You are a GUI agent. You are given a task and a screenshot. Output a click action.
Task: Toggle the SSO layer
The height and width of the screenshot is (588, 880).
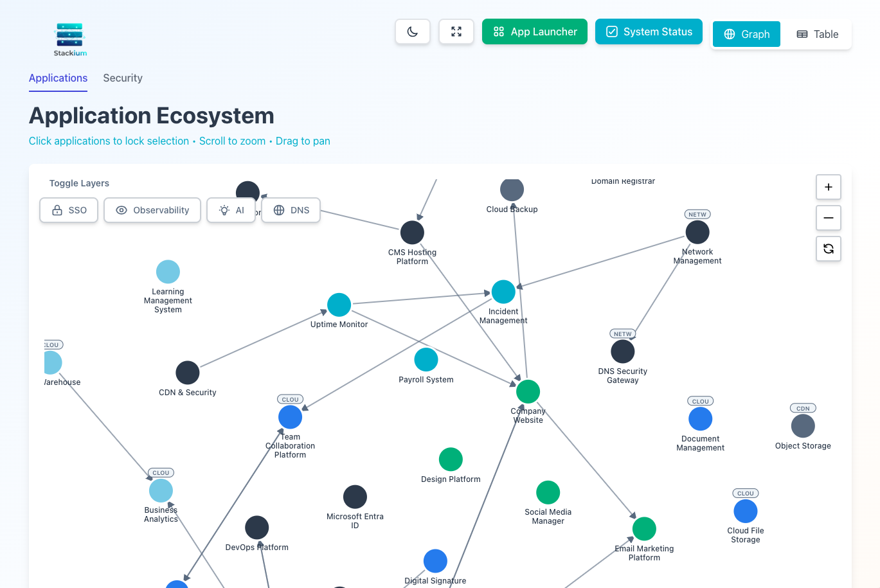[x=68, y=210]
